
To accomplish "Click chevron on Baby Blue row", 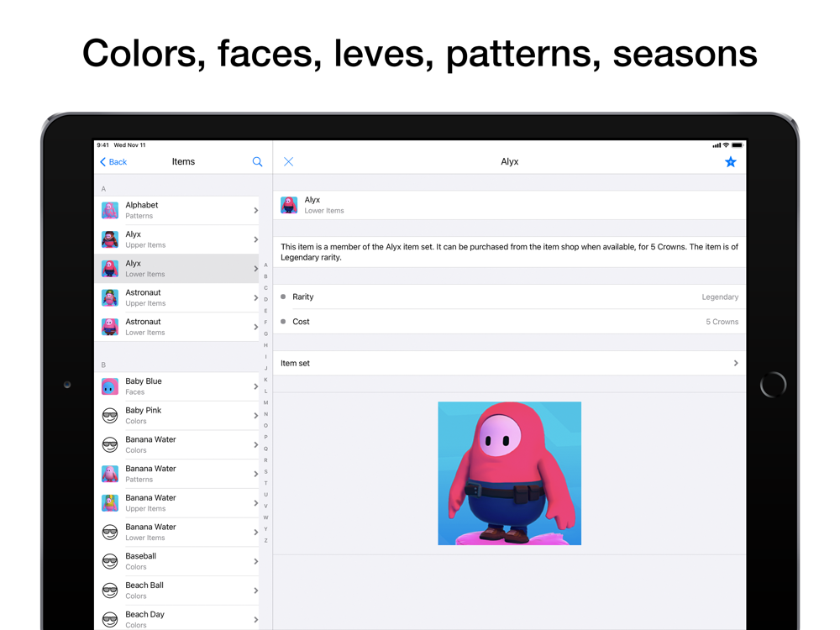I will pos(255,386).
